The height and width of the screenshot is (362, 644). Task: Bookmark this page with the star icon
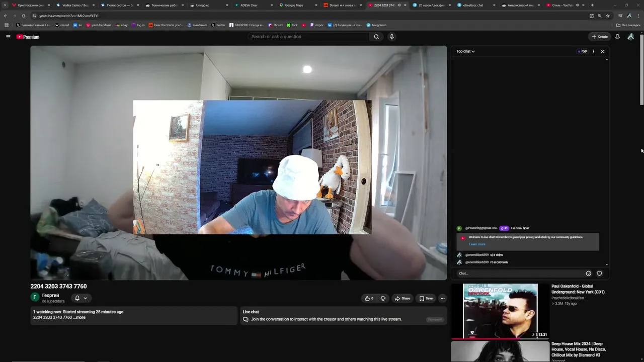(608, 16)
